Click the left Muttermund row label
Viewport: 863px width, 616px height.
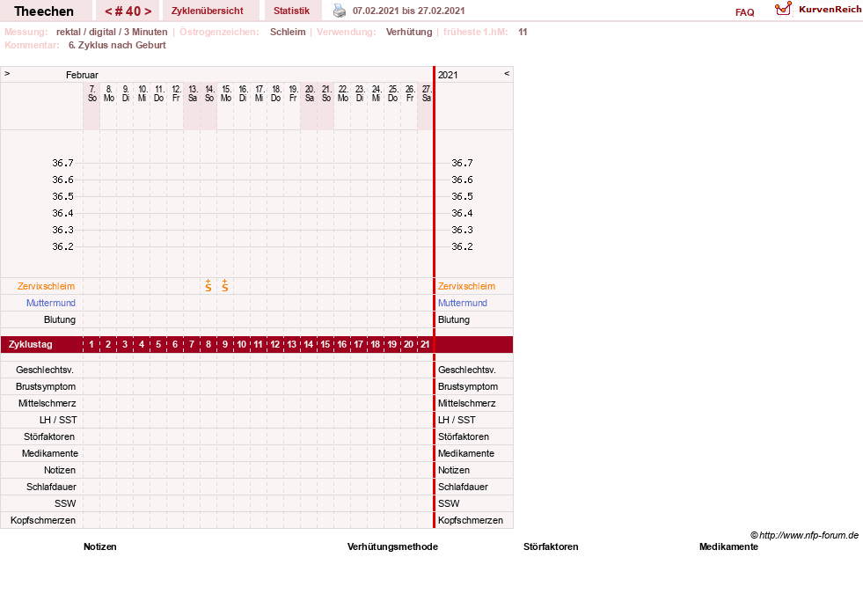51,303
